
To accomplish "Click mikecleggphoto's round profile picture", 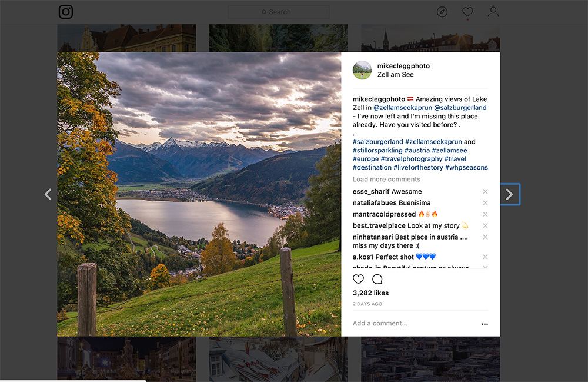I will click(362, 70).
